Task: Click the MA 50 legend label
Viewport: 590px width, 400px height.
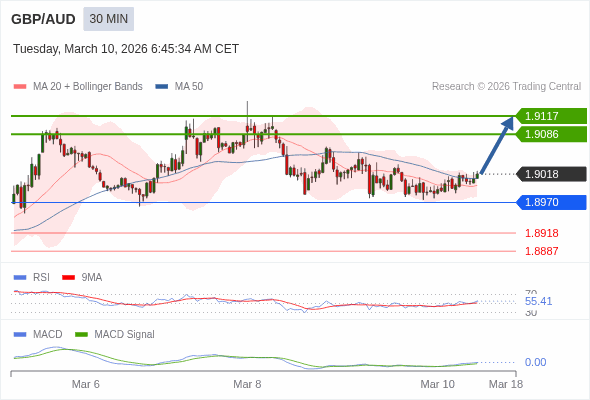Action: 189,87
